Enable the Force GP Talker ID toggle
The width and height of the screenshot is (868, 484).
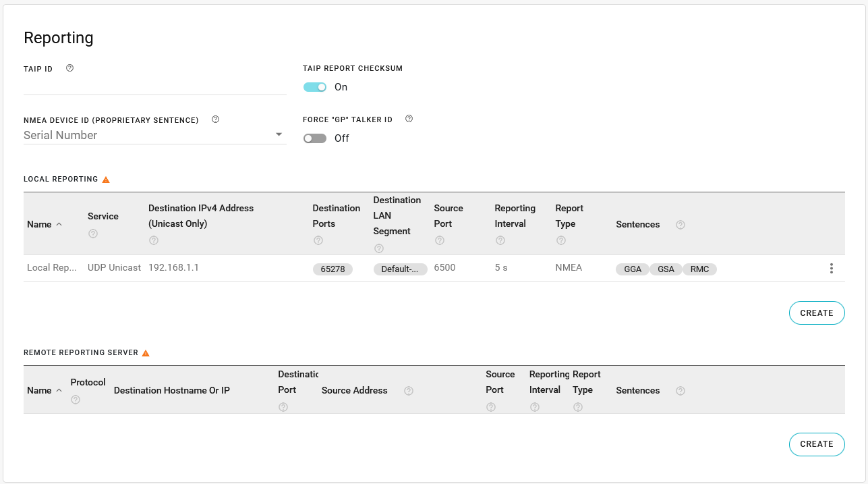point(315,138)
